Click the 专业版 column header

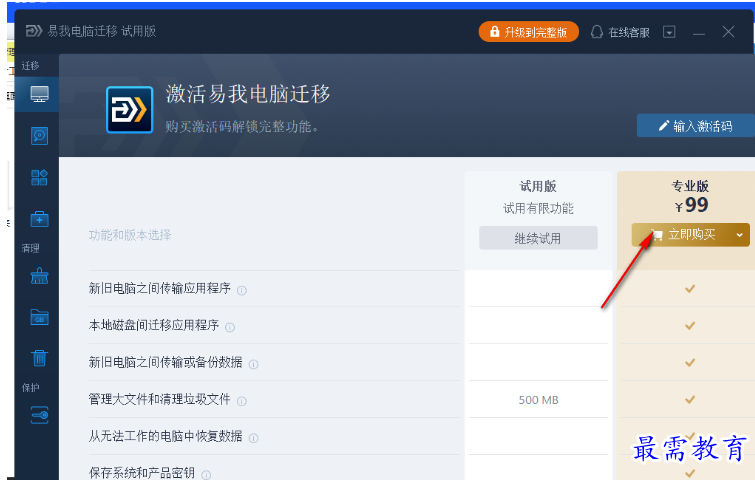pos(690,186)
